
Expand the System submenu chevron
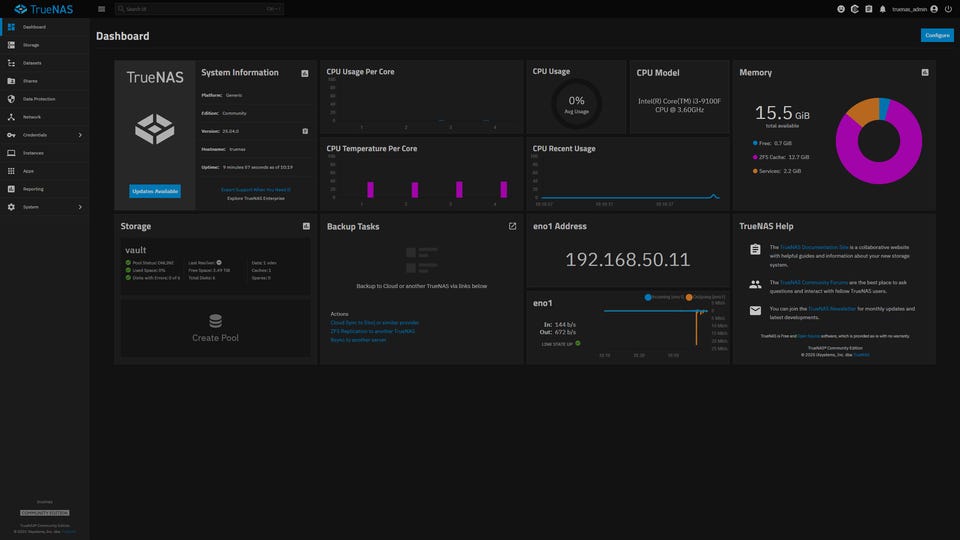coord(80,207)
